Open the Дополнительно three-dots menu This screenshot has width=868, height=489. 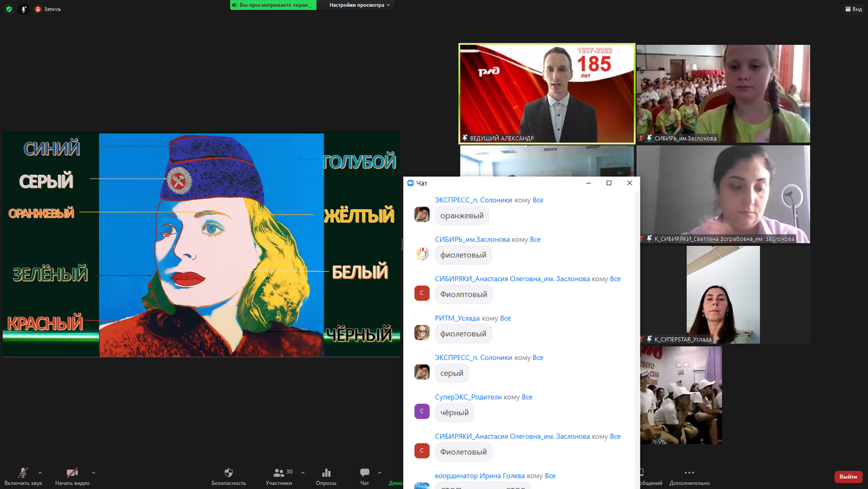[689, 473]
